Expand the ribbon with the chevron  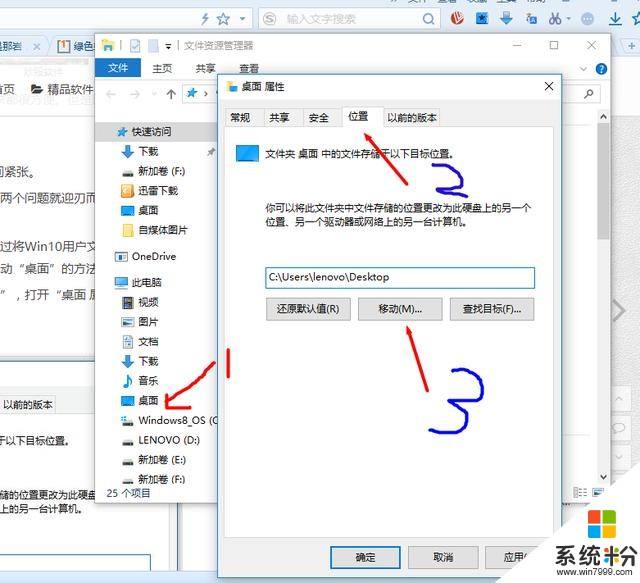(583, 69)
